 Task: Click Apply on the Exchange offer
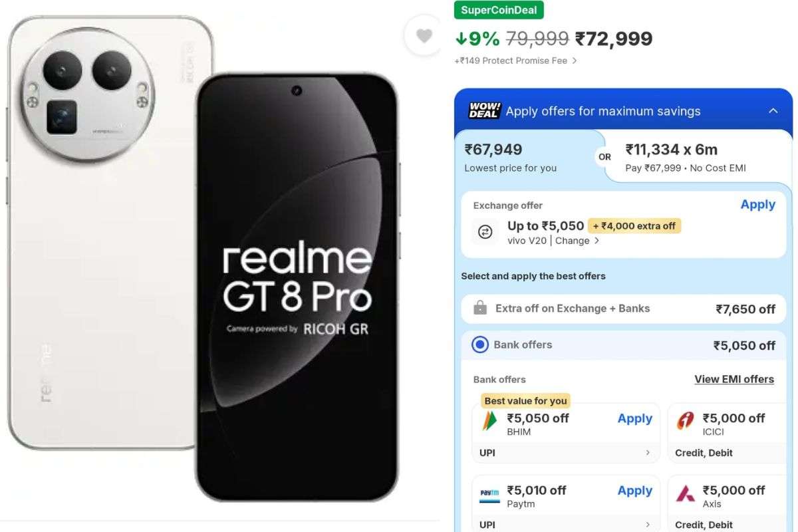pos(757,205)
